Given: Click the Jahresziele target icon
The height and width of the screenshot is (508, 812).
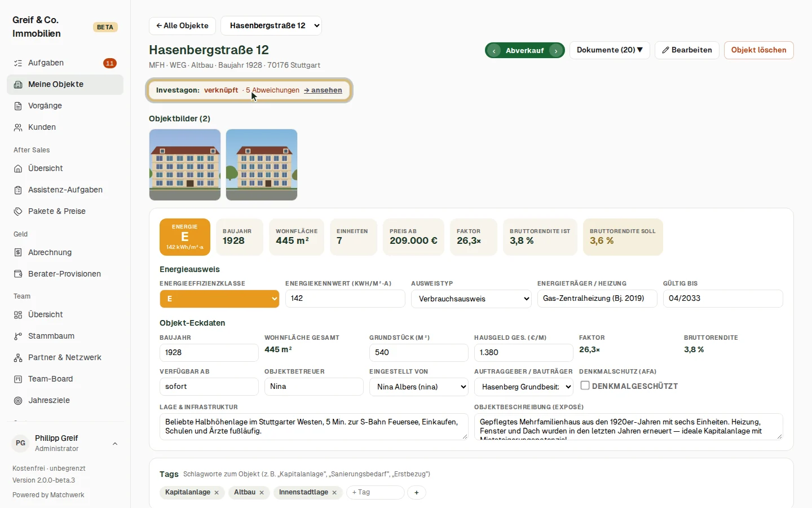Looking at the screenshot, I should (x=18, y=401).
